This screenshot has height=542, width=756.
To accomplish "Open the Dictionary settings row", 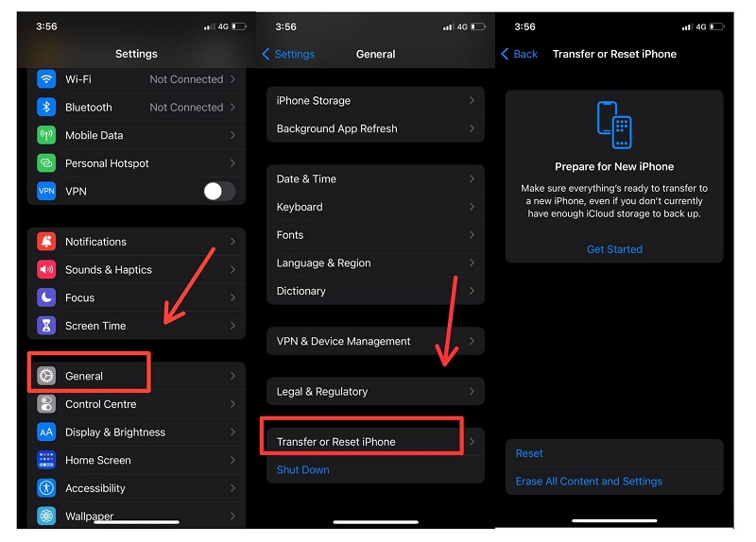I will point(375,291).
